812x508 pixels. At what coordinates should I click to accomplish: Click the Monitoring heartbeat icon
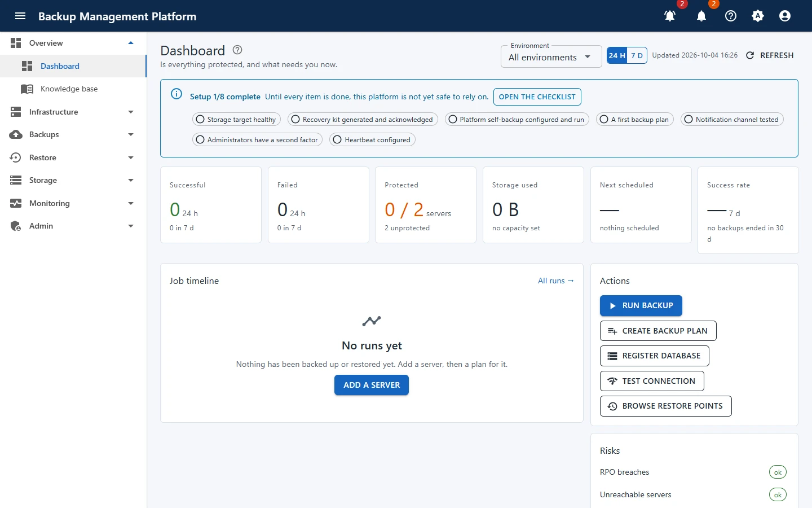(x=16, y=203)
